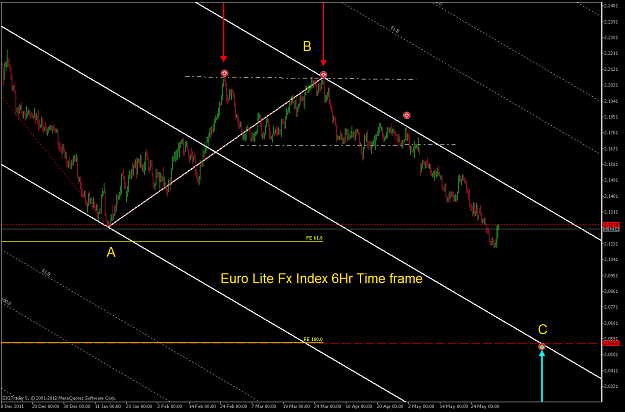Select the isolated red circle marker above the early-May candles

coord(407,115)
